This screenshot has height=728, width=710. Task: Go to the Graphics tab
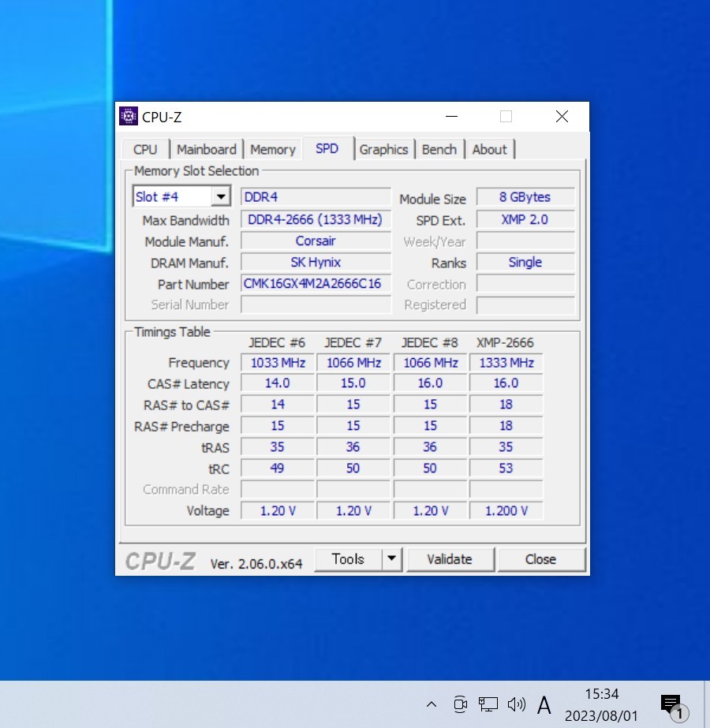tap(383, 150)
